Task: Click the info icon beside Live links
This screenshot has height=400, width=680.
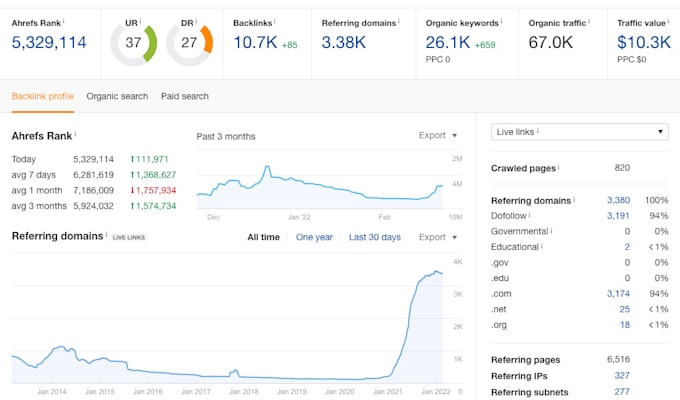Action: (x=538, y=130)
